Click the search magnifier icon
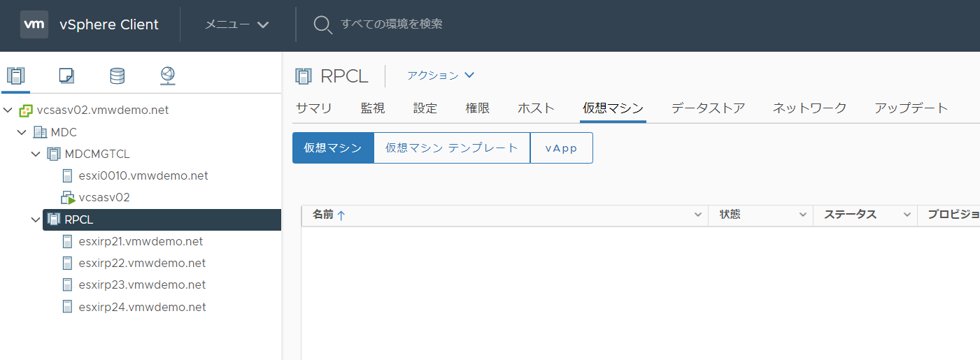 [322, 24]
